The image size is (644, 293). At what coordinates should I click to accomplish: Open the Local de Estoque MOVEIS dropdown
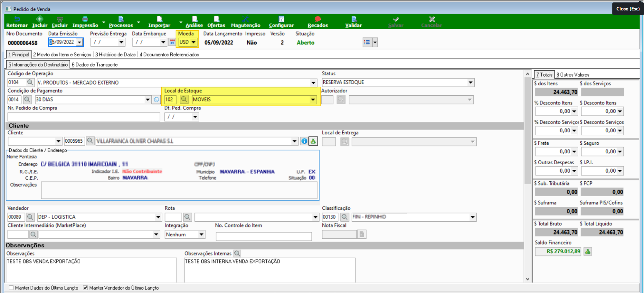point(313,100)
